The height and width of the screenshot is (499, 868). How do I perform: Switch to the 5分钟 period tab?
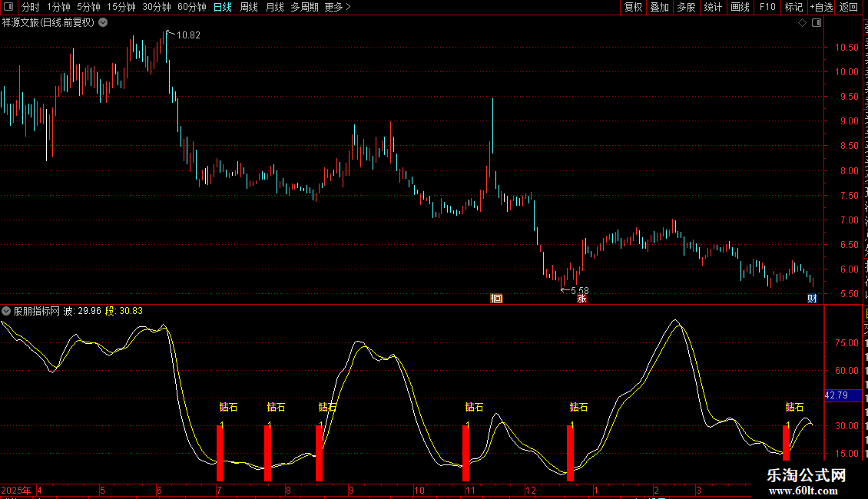point(88,7)
